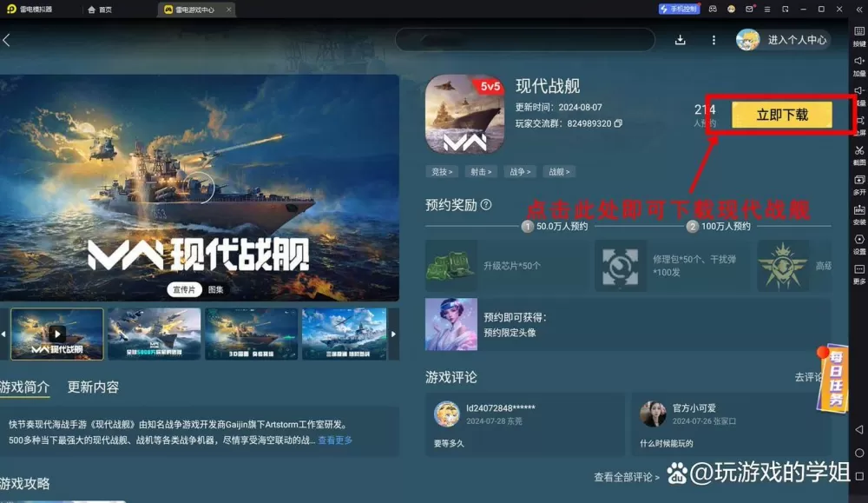Go back with the left arrow
Screen dimensions: 868x503
(7, 40)
